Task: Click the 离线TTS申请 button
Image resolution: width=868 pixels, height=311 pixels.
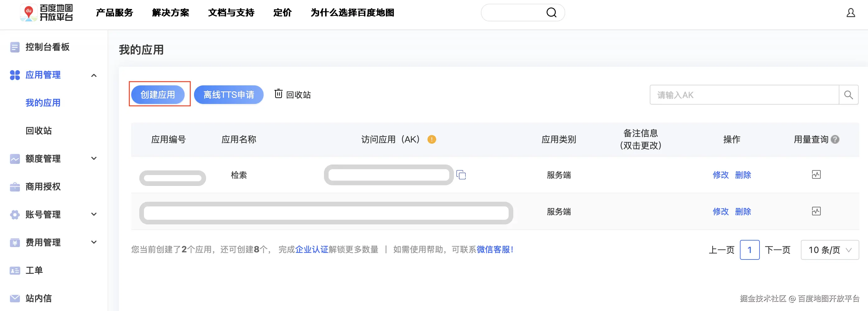Action: pos(229,95)
